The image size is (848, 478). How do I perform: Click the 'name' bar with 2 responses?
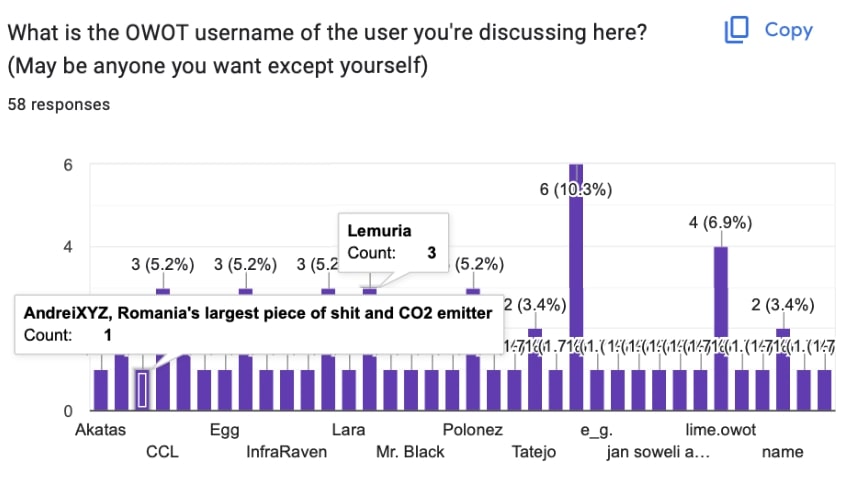[782, 368]
